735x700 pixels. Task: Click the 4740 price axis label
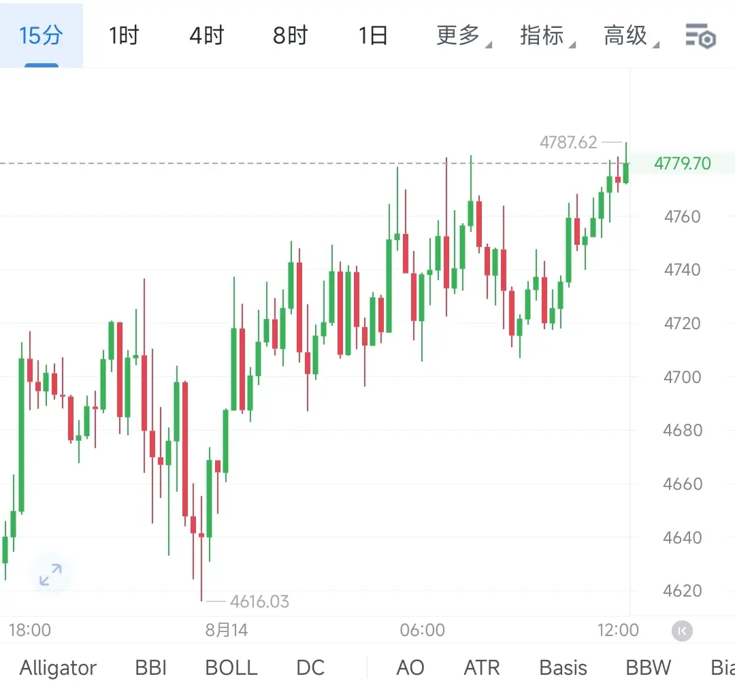(683, 270)
